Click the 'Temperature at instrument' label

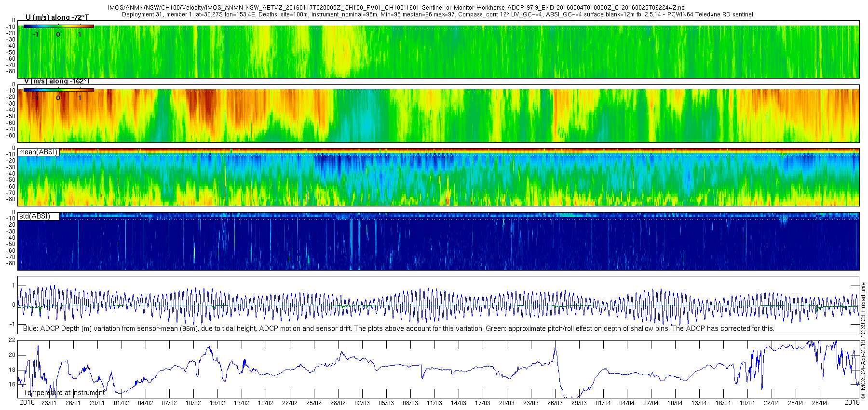[64, 393]
